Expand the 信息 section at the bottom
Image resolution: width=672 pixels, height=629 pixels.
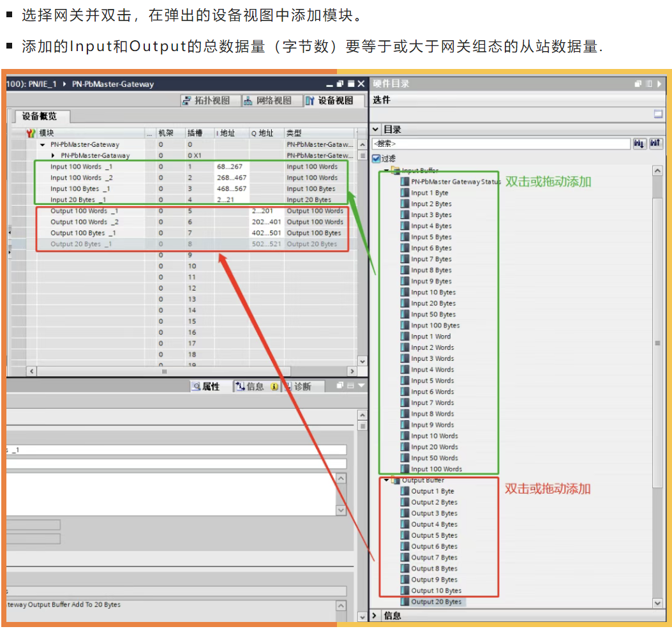[x=375, y=616]
